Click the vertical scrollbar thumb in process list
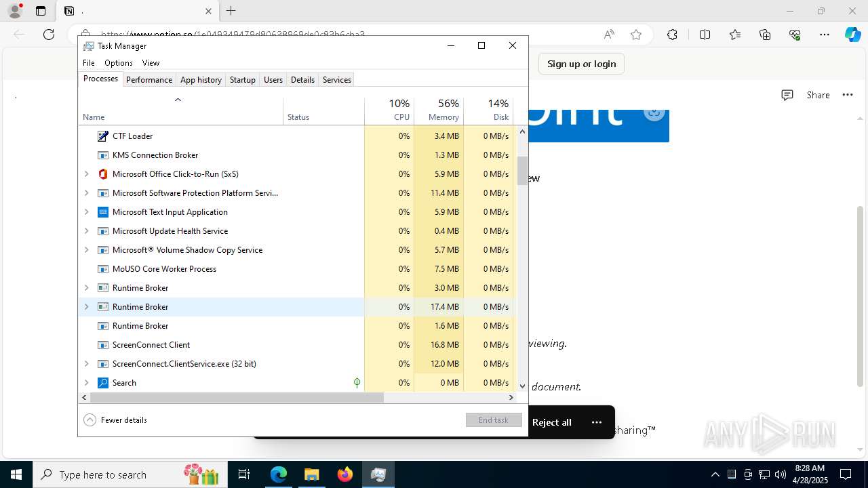868x488 pixels. (522, 171)
